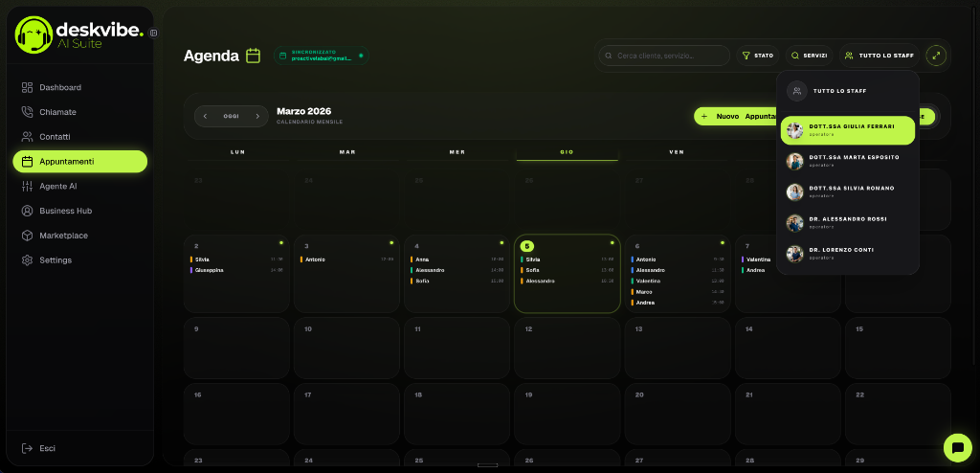This screenshot has width=980, height=473.
Task: Open Alessandro's appointment on day 4
Action: click(457, 270)
